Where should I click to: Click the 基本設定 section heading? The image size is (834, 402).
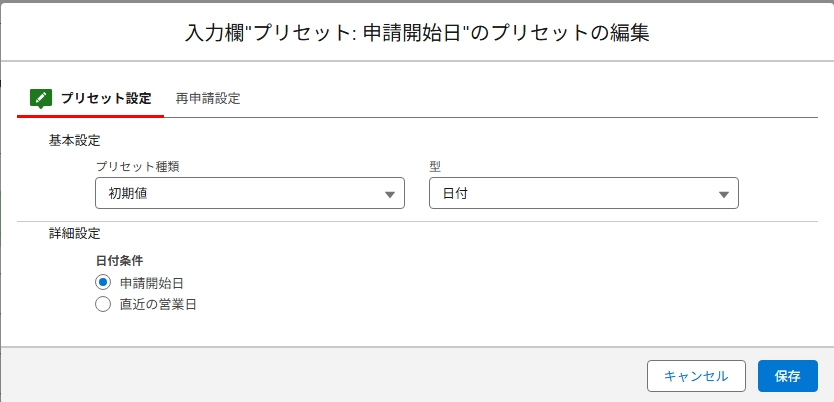click(75, 141)
